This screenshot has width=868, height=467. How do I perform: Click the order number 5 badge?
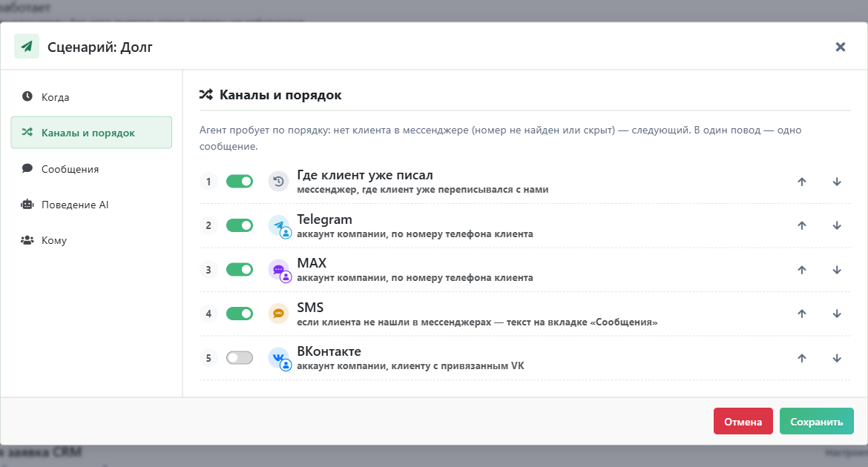(208, 358)
